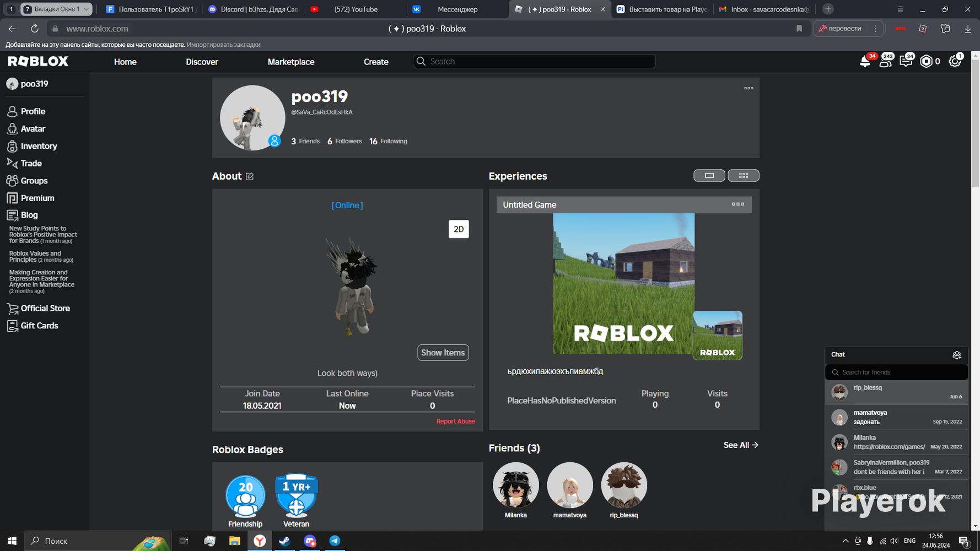Click the profile avatar picture
980x551 pixels.
tap(252, 118)
